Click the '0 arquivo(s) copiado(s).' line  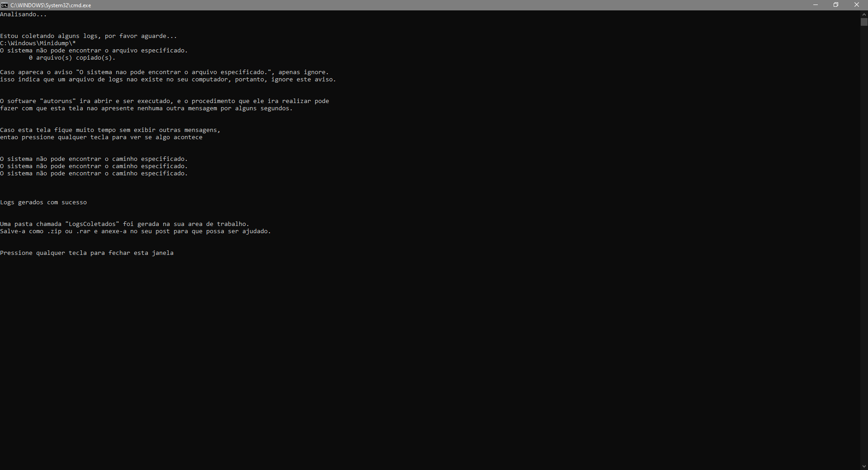coord(72,58)
